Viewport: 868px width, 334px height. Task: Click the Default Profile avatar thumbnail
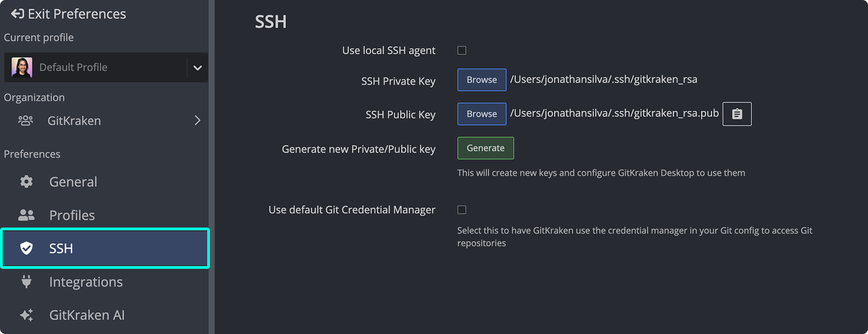[22, 67]
